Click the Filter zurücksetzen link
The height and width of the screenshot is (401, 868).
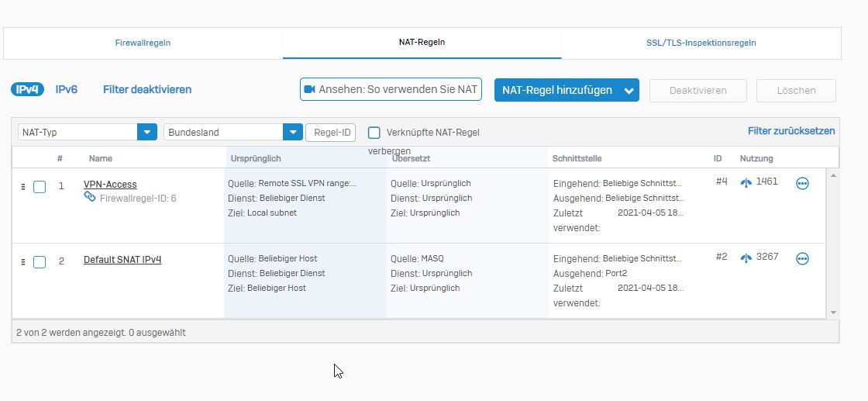coord(791,131)
